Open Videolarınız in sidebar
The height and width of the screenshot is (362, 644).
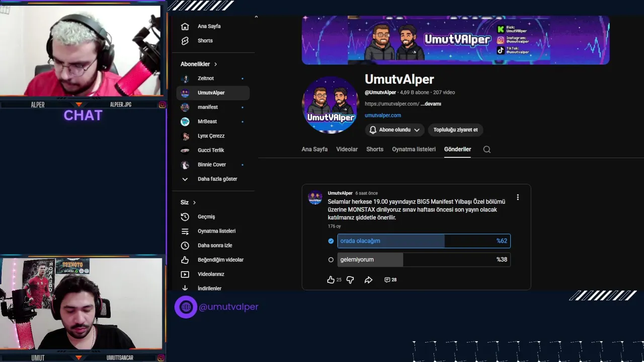coord(213,274)
